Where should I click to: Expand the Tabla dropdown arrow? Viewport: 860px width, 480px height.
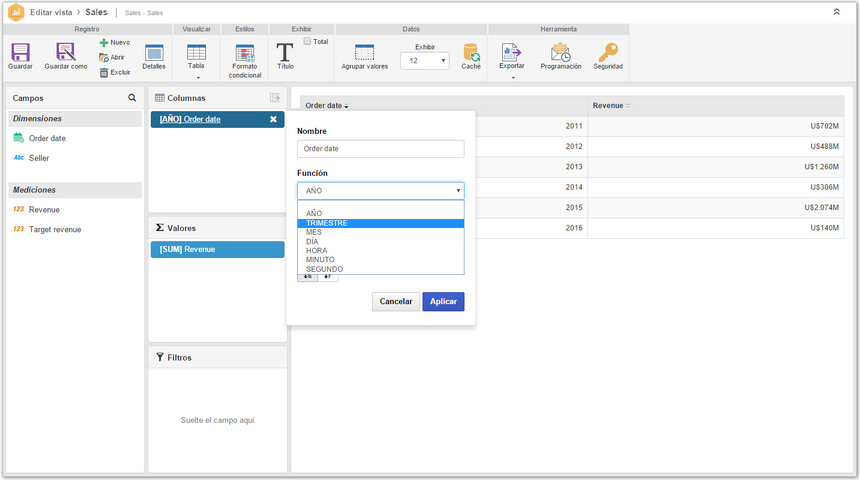pyautogui.click(x=199, y=78)
